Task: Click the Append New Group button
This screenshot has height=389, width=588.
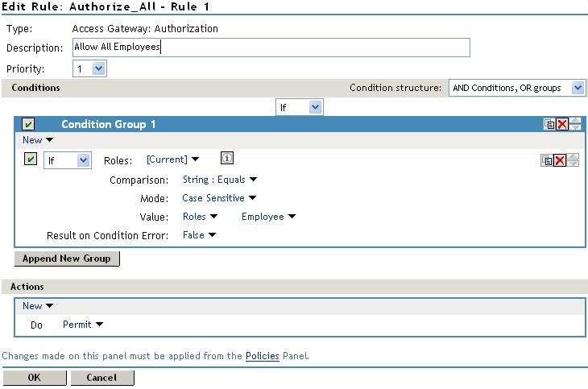Action: [68, 259]
